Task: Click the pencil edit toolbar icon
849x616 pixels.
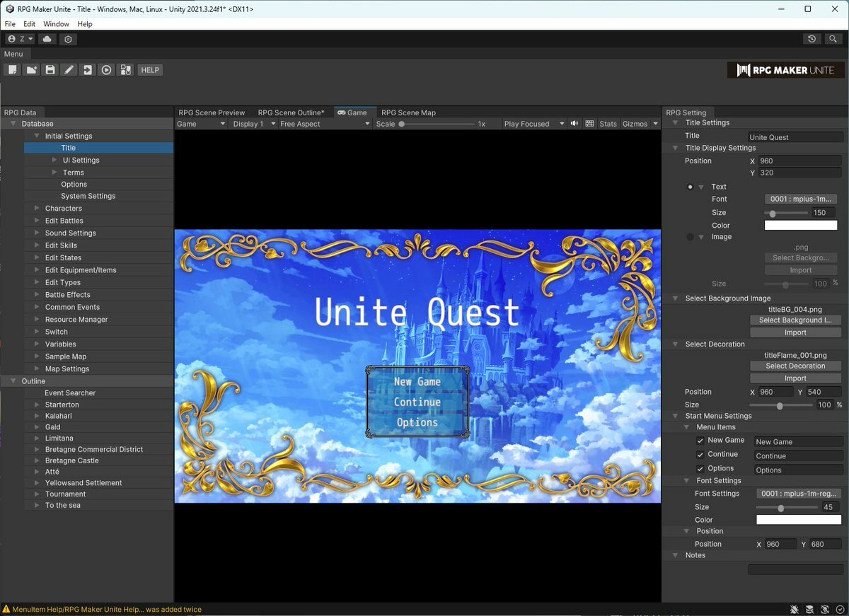Action: tap(69, 70)
